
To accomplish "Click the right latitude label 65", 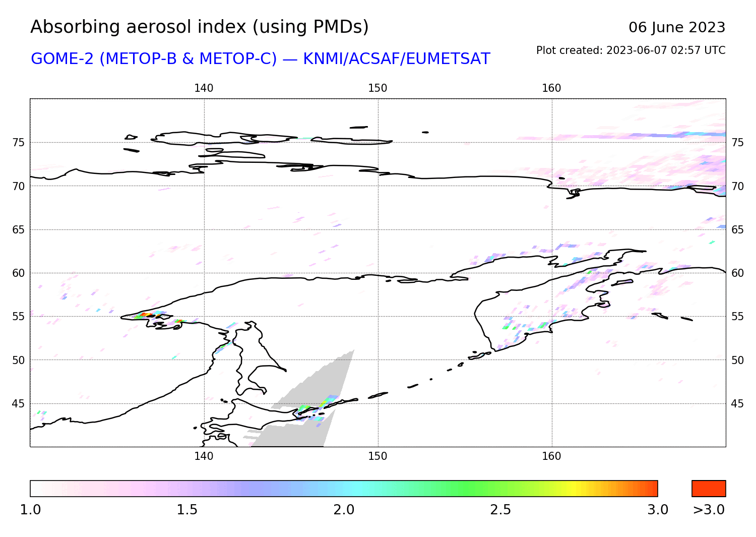I will tap(737, 230).
